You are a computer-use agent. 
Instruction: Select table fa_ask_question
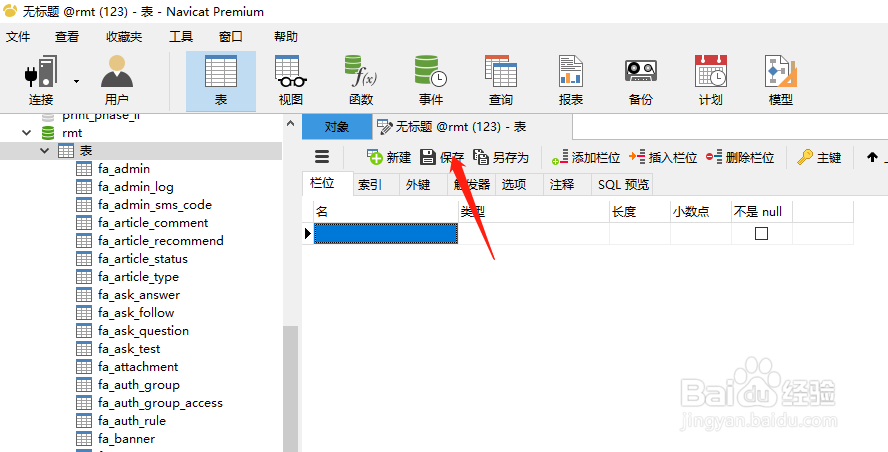click(x=143, y=331)
